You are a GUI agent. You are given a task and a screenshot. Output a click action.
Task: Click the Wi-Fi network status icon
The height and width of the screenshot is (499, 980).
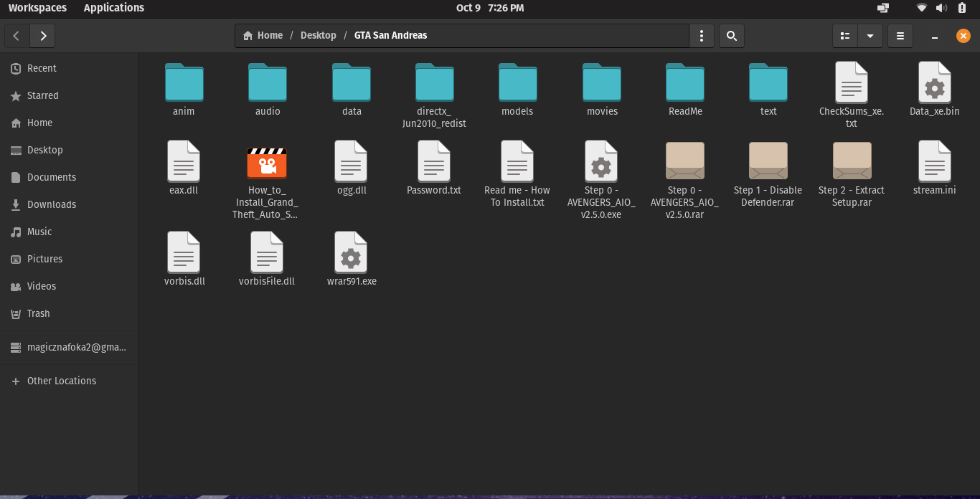pyautogui.click(x=922, y=8)
